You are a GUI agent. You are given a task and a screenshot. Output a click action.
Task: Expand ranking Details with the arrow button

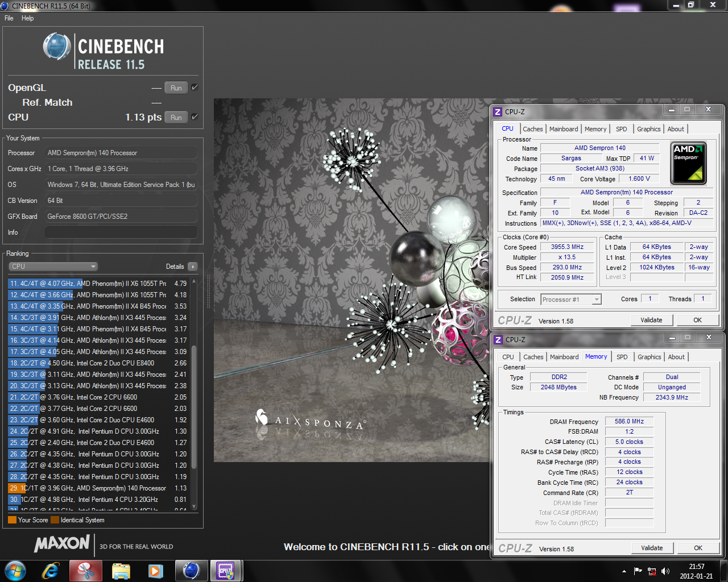tap(193, 267)
